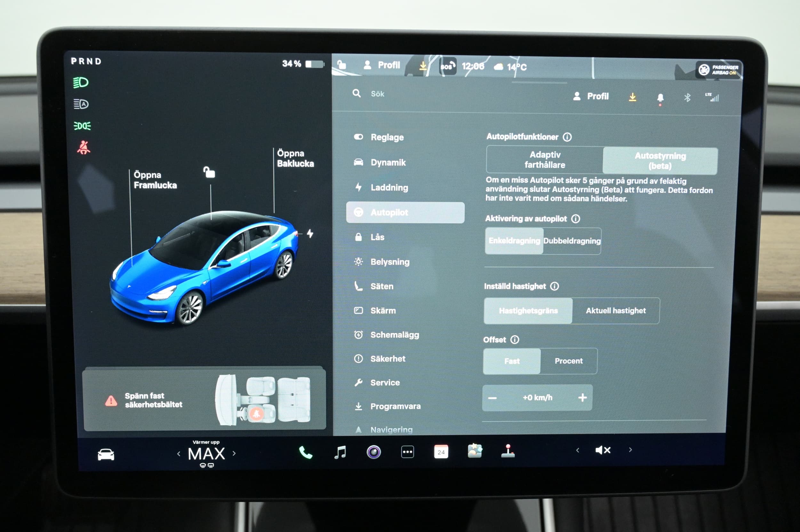Choose Dubbeldragning activation mode
The width and height of the screenshot is (800, 532).
click(x=572, y=241)
